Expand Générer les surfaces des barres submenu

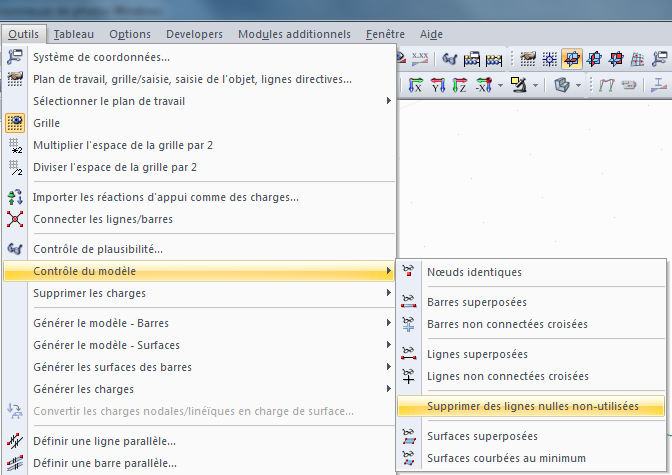point(199,367)
